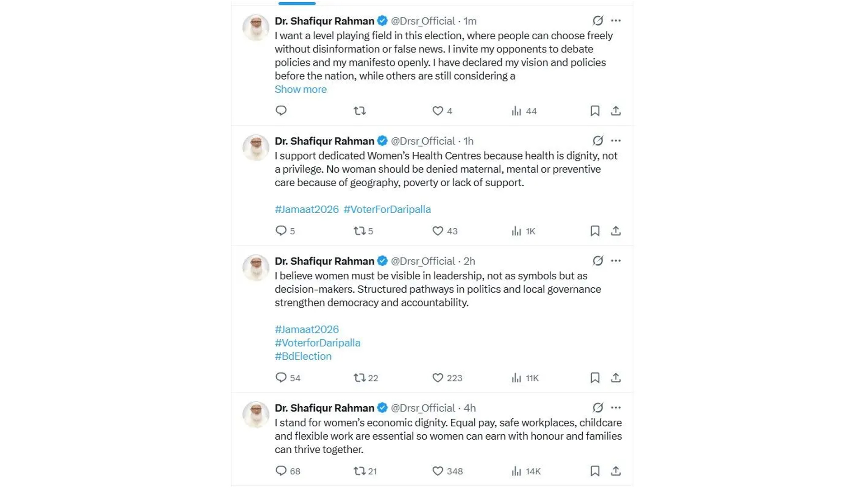The width and height of the screenshot is (868, 488).
Task: Open three-dot menu on the 4h post
Action: 616,408
